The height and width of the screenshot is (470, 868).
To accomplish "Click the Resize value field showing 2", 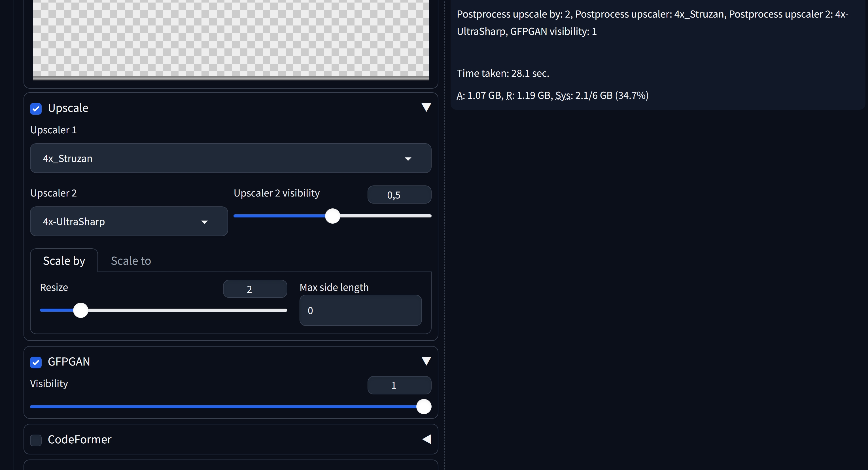I will pyautogui.click(x=255, y=289).
